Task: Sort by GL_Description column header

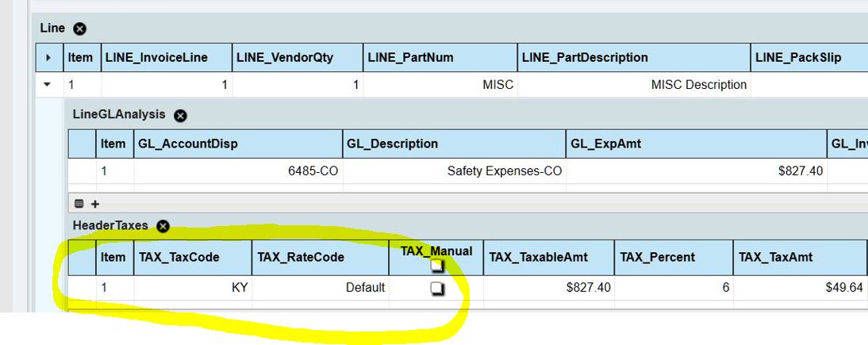Action: (455, 144)
